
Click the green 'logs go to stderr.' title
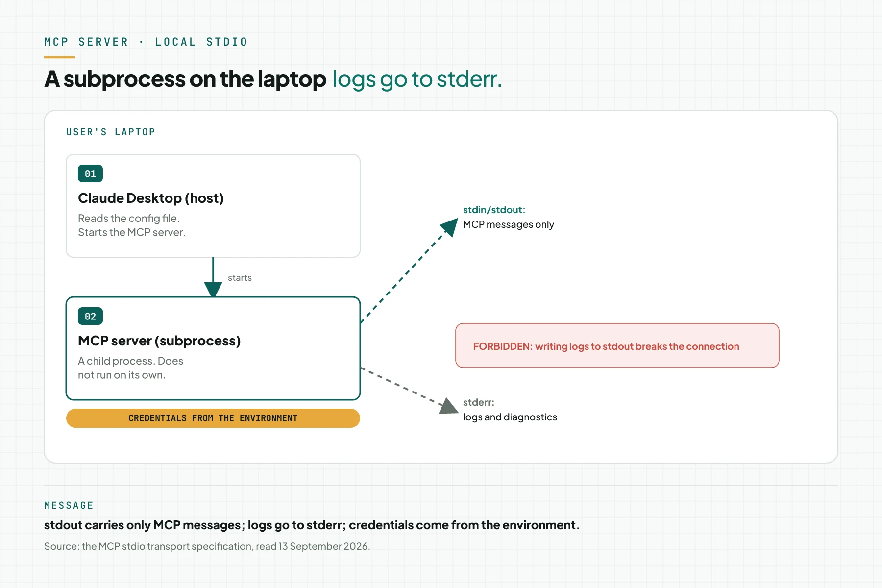tap(417, 79)
